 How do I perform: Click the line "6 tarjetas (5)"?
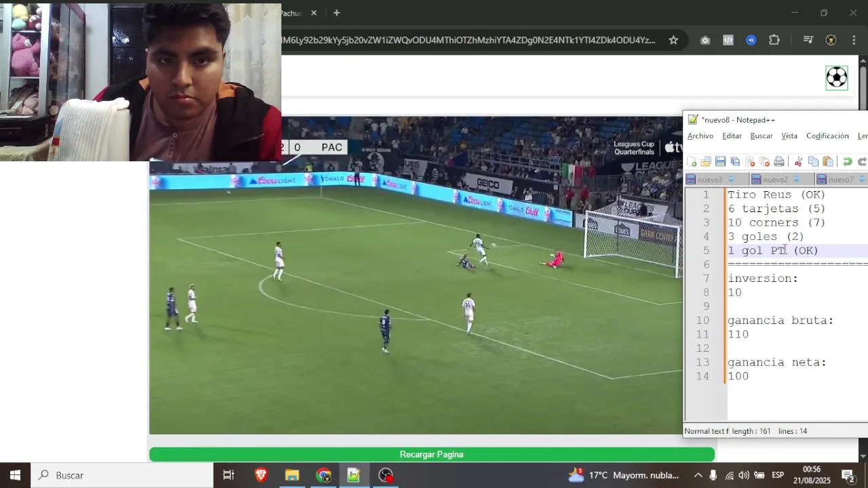click(776, 209)
